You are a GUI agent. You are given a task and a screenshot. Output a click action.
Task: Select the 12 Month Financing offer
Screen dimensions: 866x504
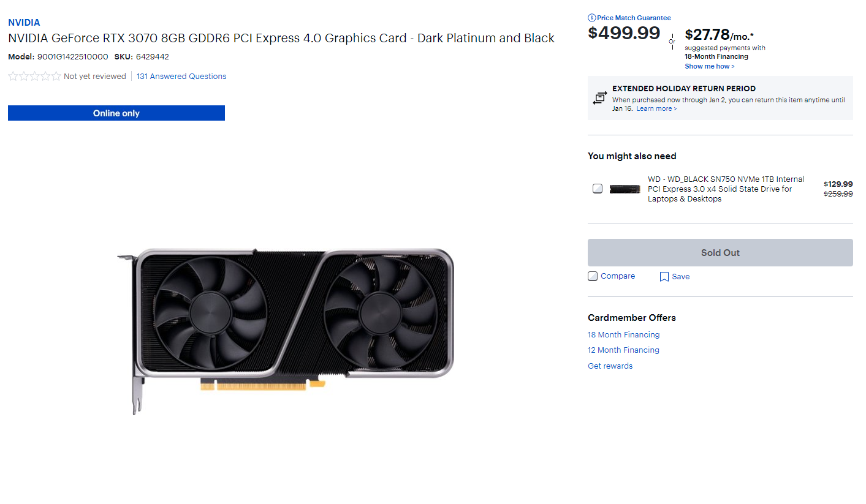point(623,350)
